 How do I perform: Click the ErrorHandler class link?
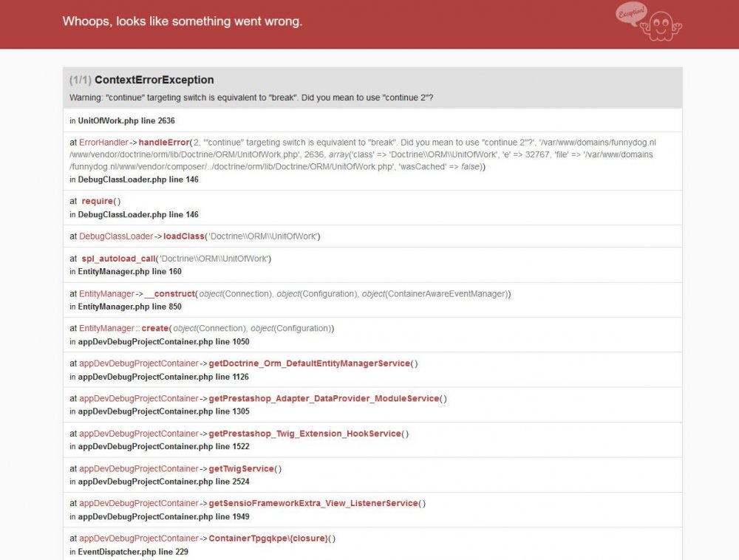pos(103,142)
